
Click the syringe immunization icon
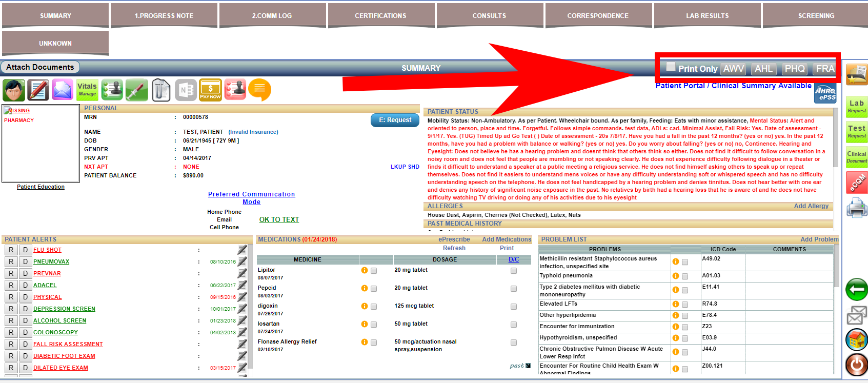pos(136,90)
